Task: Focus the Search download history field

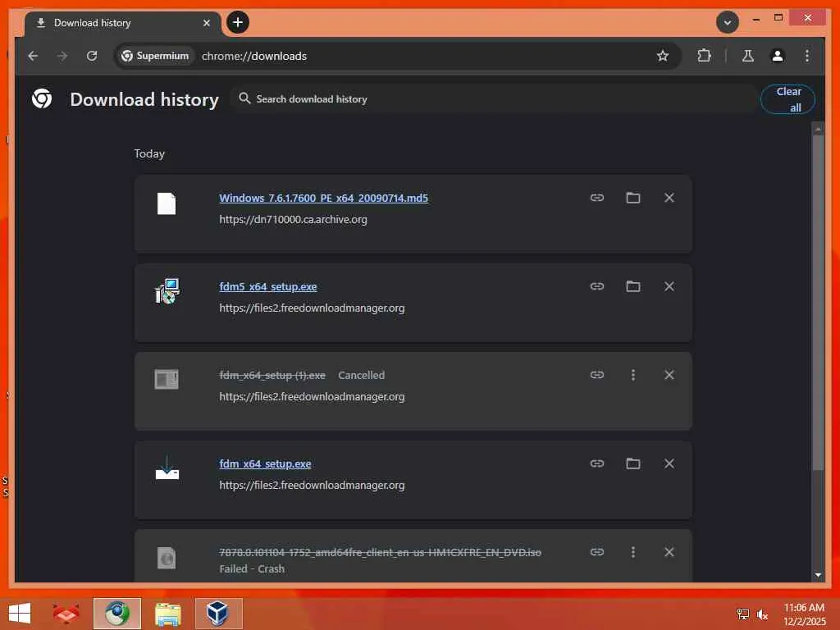Action: pos(493,99)
